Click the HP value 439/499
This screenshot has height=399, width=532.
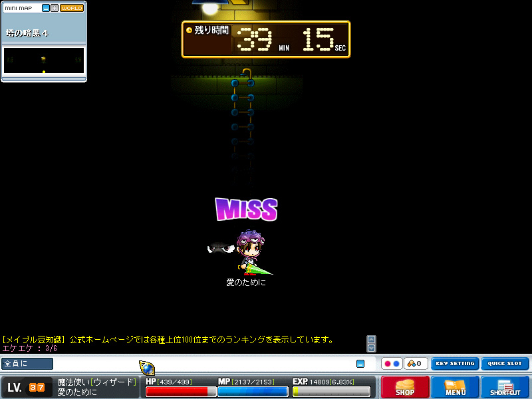click(x=174, y=382)
